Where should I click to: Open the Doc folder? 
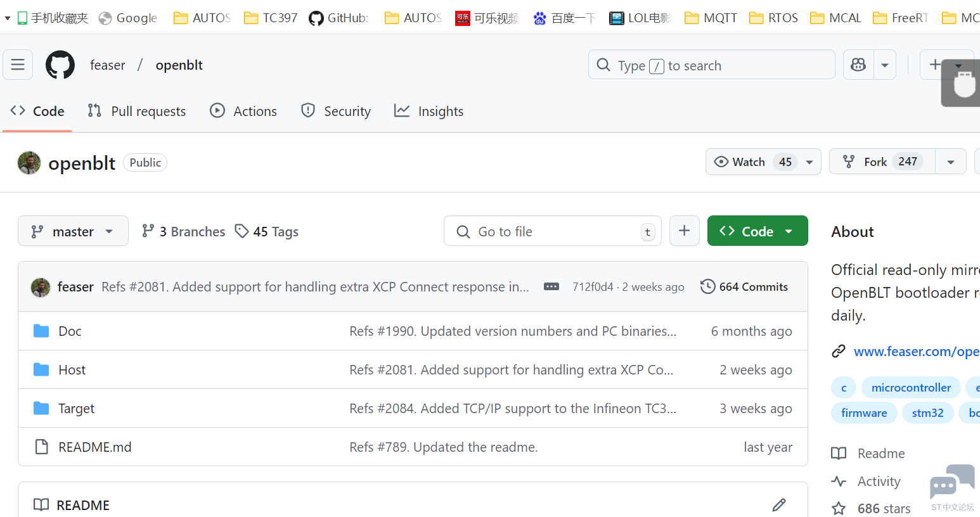point(70,331)
